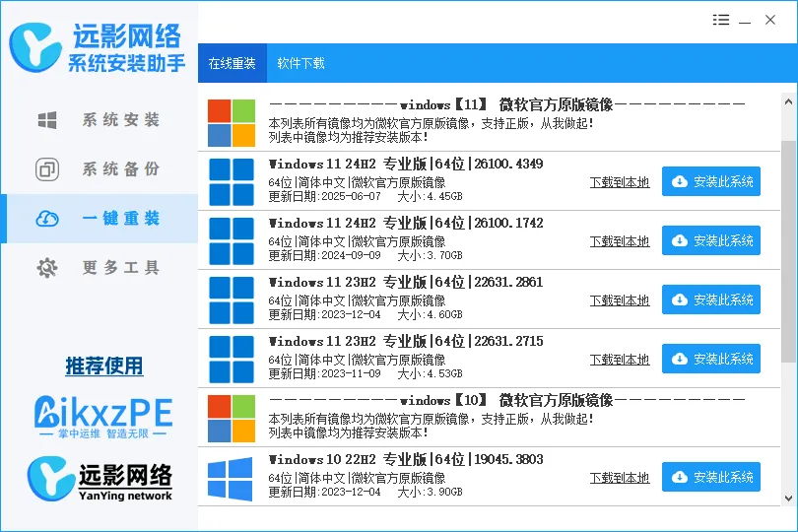Click the Windows 11 logo for build 26100.4349
798x532 pixels.
232,181
